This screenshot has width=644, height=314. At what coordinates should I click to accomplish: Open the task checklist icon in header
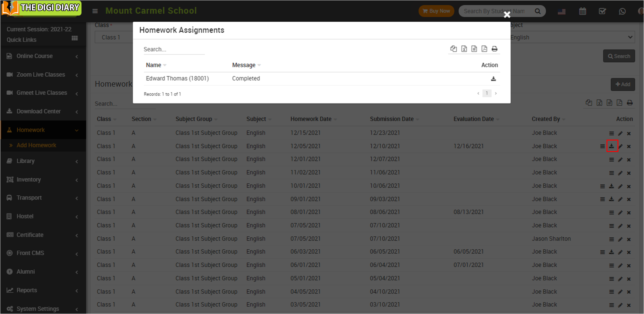tap(602, 11)
